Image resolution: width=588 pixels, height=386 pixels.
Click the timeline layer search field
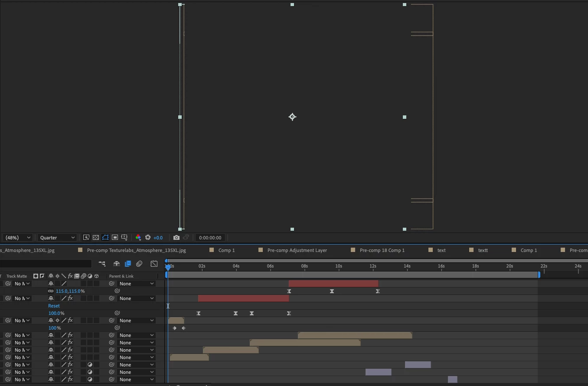click(46, 264)
